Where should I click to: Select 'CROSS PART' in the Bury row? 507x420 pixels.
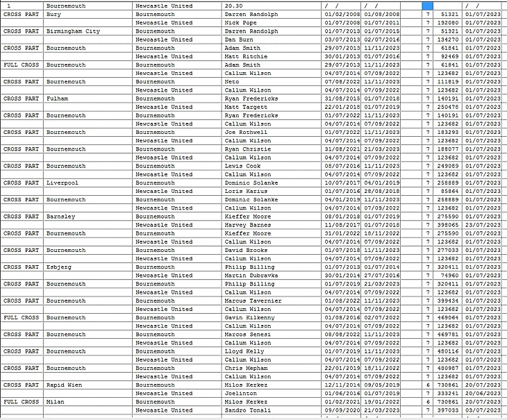point(22,14)
